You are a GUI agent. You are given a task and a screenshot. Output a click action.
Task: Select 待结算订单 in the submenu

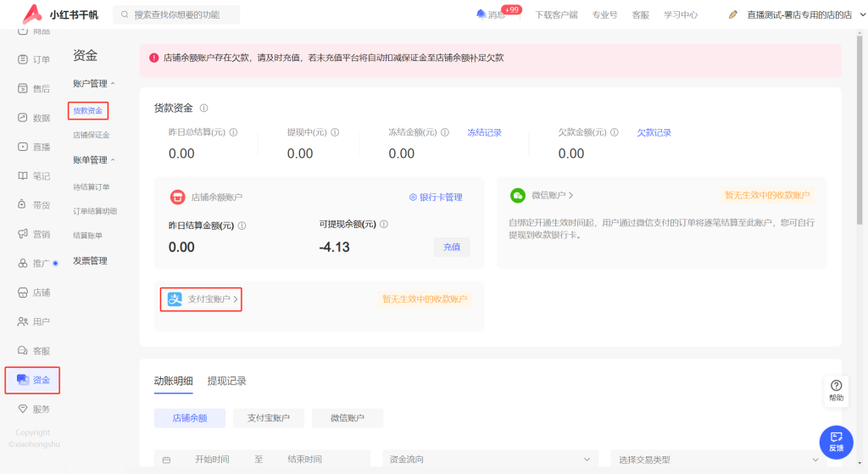92,187
